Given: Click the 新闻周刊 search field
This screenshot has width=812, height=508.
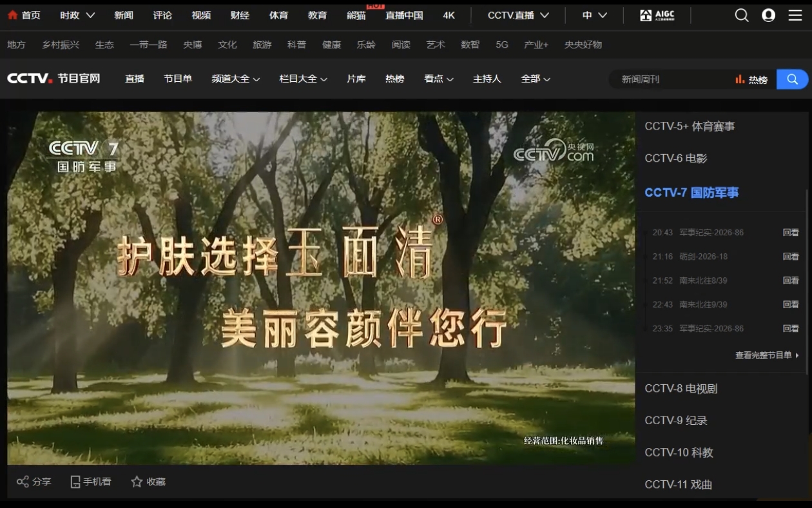Looking at the screenshot, I should coord(670,79).
